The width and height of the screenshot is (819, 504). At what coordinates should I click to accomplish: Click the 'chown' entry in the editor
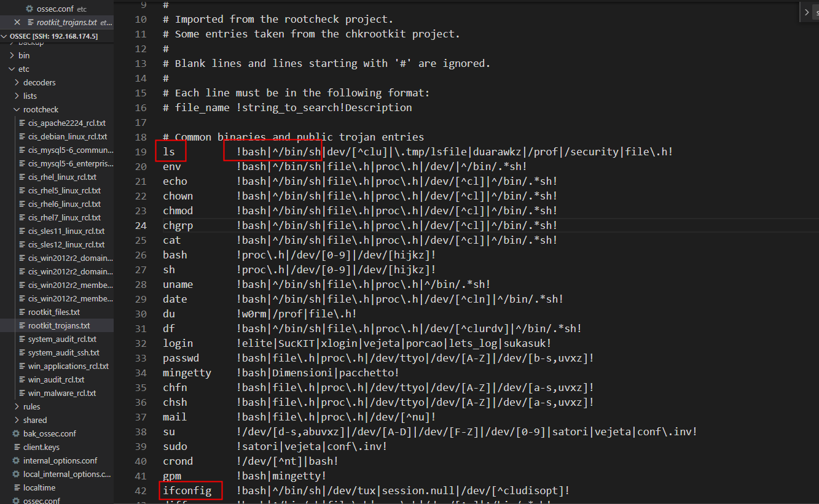pyautogui.click(x=178, y=196)
